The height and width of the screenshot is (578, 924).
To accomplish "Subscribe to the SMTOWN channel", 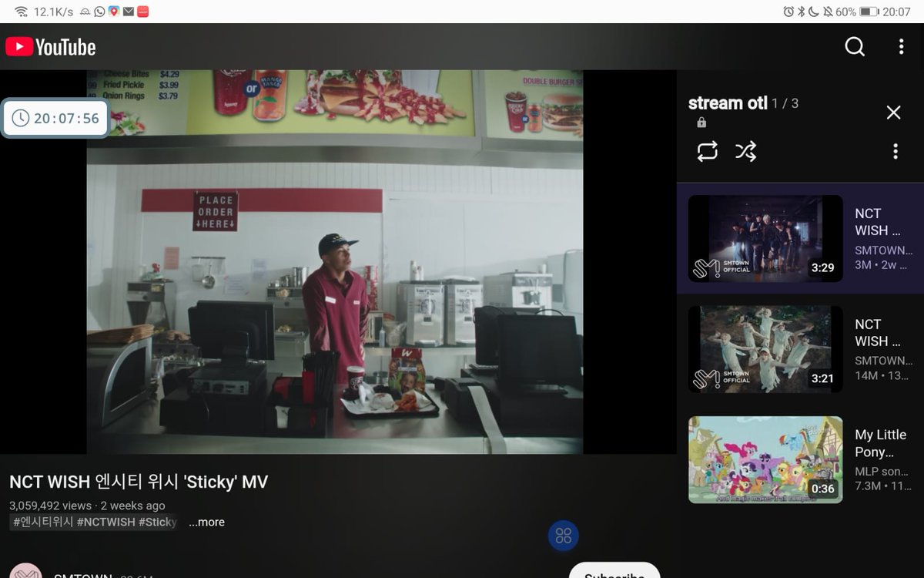I will [614, 572].
